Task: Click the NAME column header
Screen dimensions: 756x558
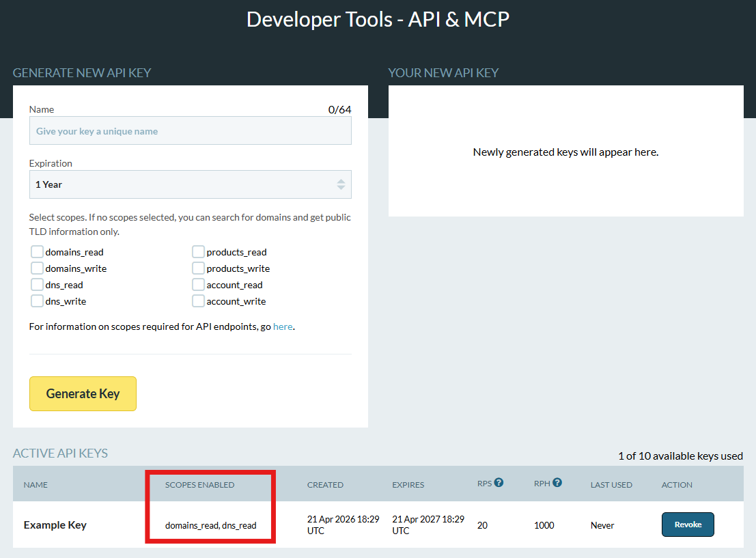Action: click(x=36, y=484)
